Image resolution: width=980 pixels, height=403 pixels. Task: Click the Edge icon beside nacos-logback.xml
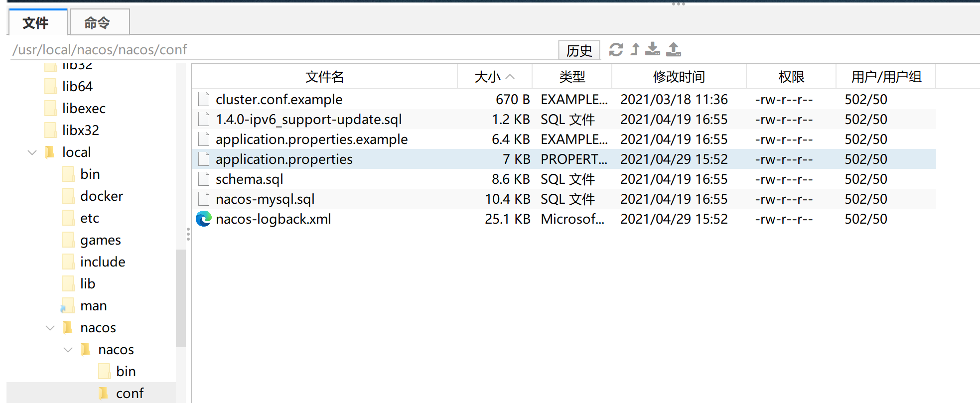(x=204, y=219)
